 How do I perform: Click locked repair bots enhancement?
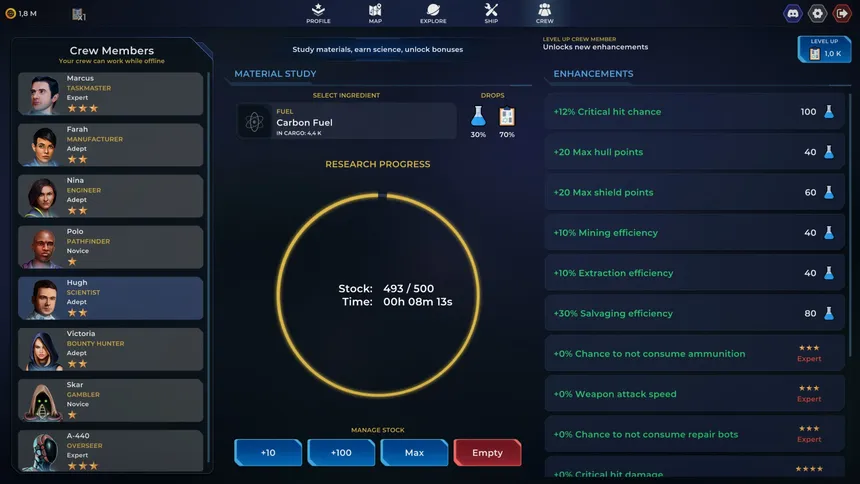point(694,434)
